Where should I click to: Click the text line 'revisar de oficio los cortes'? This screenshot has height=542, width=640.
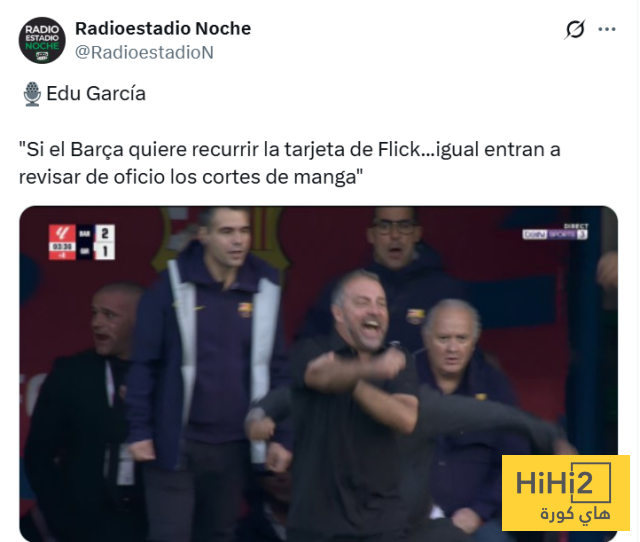[x=191, y=177]
